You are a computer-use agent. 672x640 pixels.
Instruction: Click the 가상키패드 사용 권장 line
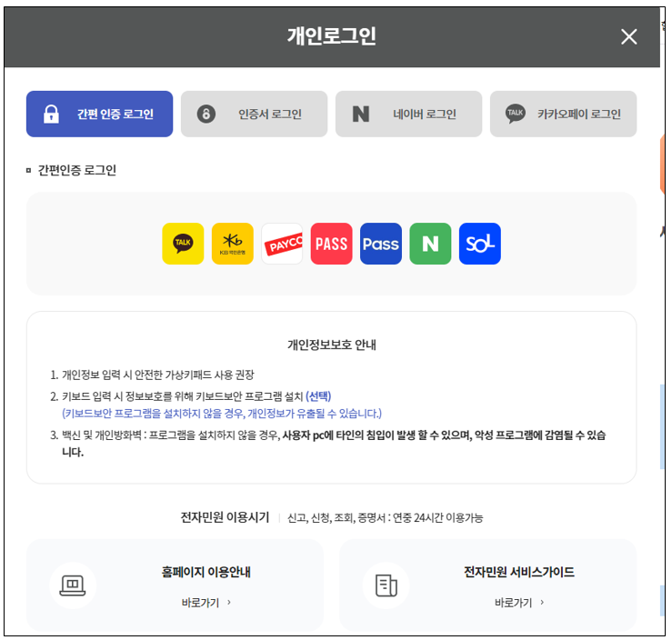tap(153, 375)
